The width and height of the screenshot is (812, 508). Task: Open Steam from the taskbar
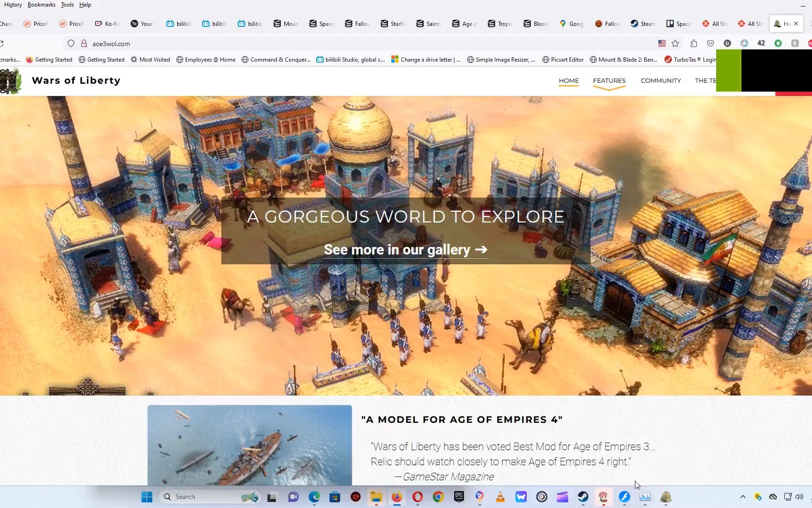click(x=583, y=497)
